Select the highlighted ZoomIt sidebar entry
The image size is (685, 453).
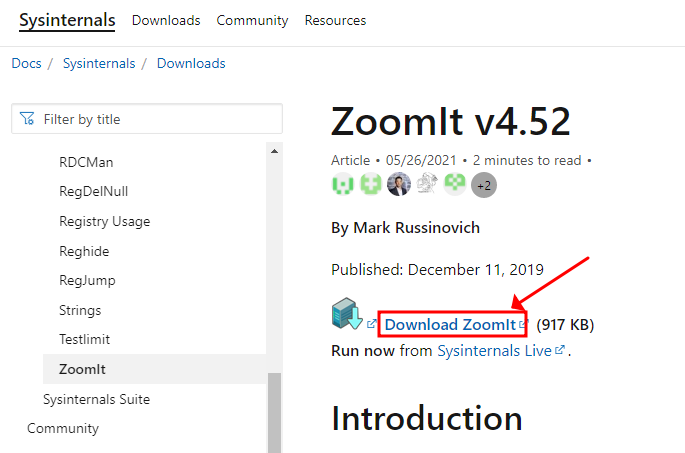(154, 369)
